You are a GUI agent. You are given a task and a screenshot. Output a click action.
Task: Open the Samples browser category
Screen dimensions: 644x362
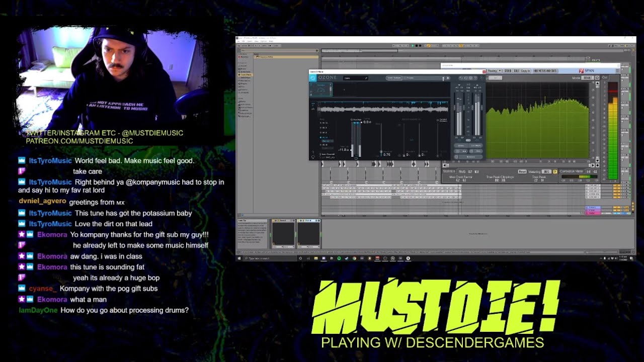[x=244, y=89]
